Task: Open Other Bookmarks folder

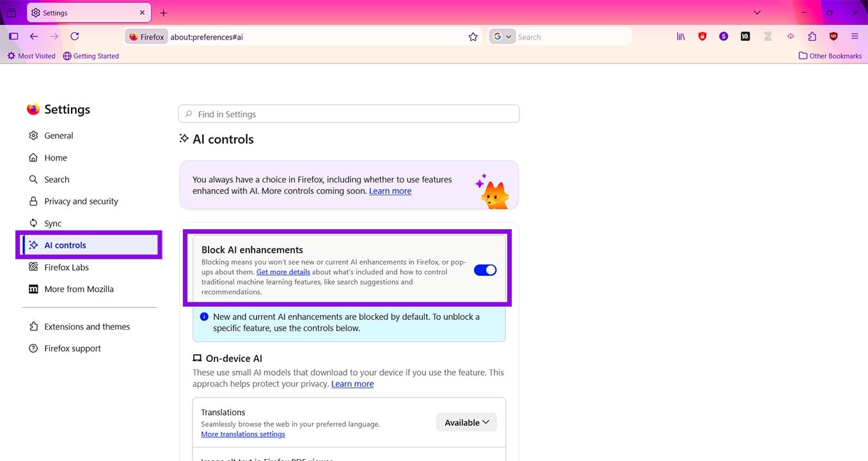Action: click(x=830, y=56)
